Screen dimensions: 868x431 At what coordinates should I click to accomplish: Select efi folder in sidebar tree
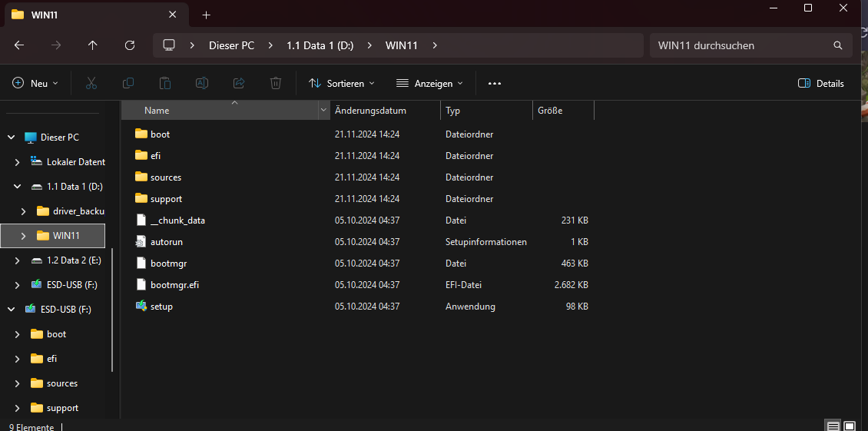point(52,359)
